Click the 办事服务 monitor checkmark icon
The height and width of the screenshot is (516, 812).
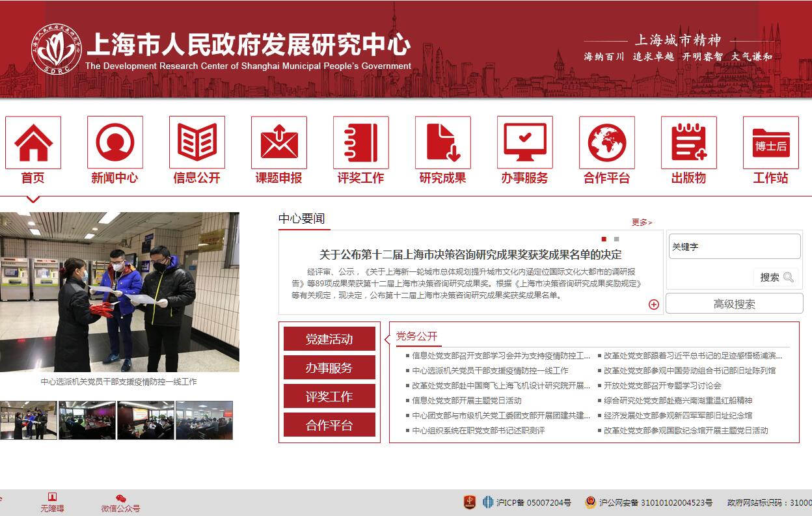tap(525, 143)
